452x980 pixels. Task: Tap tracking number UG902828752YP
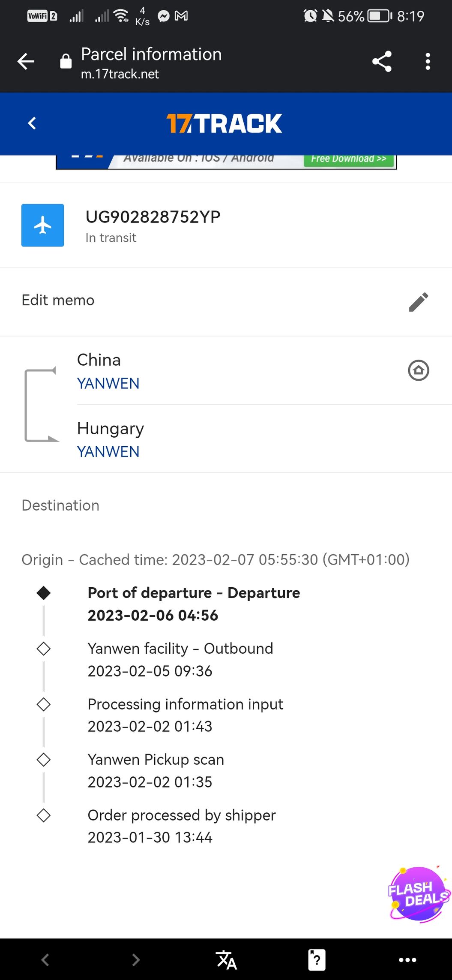[153, 217]
